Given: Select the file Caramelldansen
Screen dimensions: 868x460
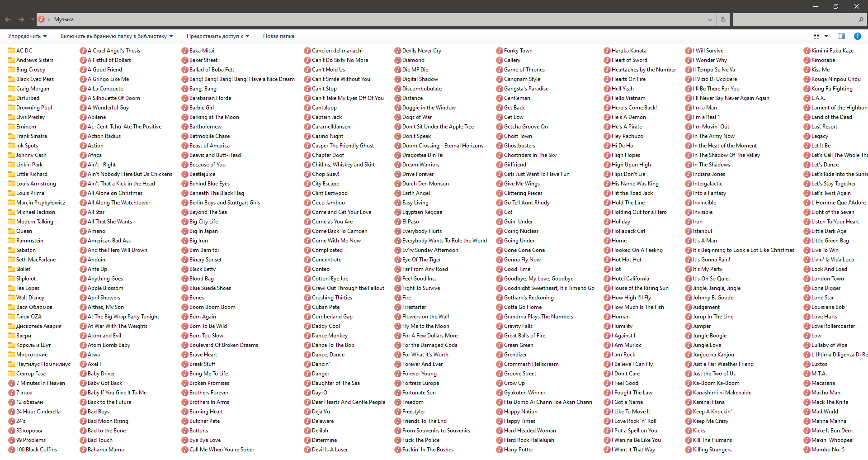Looking at the screenshot, I should coord(327,127).
